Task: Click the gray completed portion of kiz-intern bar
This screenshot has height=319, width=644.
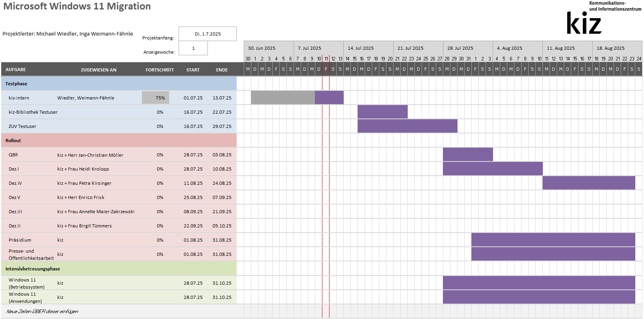Action: point(282,98)
